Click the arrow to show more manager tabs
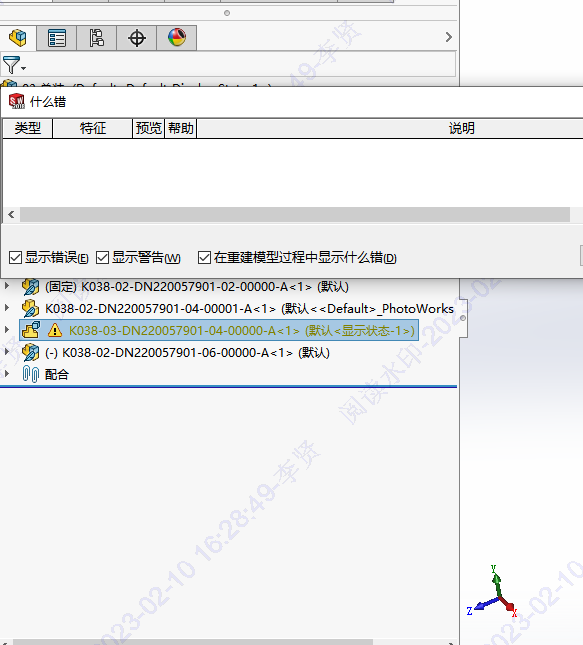 [448, 37]
